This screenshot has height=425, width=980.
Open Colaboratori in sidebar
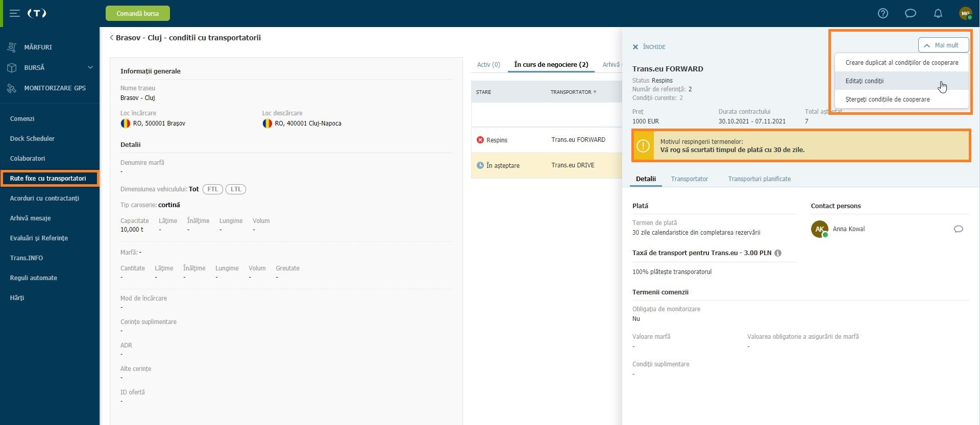point(28,159)
